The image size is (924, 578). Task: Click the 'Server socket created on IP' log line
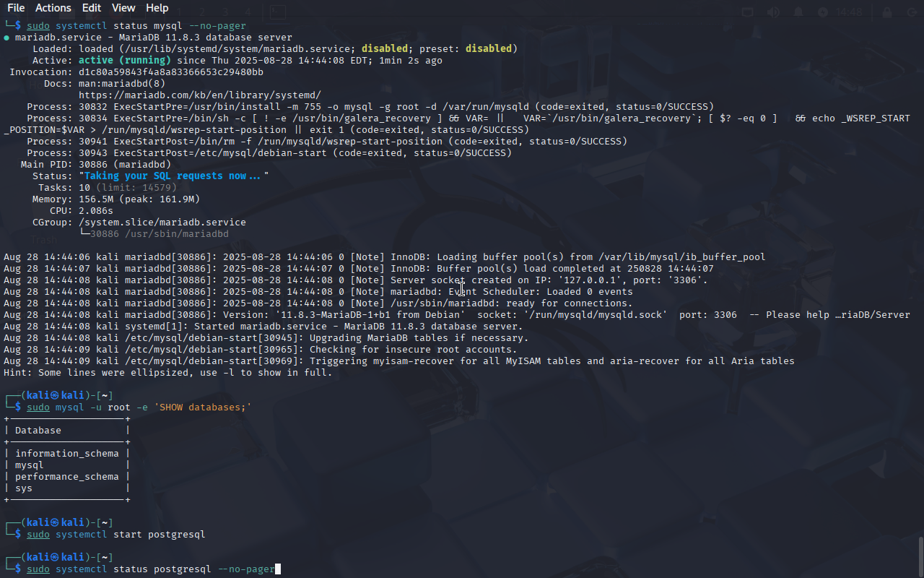[356, 280]
